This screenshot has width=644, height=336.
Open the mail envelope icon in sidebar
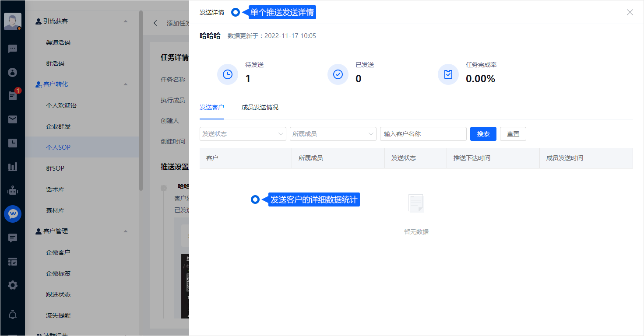[13, 119]
